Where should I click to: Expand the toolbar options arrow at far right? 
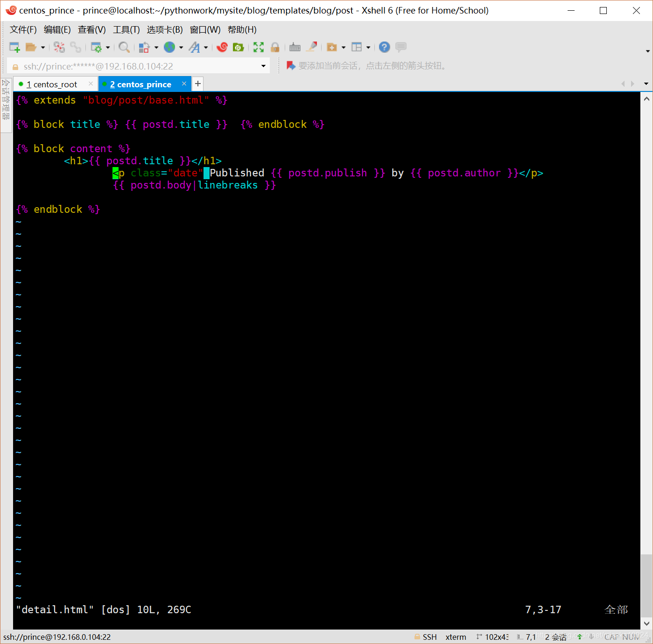[647, 51]
